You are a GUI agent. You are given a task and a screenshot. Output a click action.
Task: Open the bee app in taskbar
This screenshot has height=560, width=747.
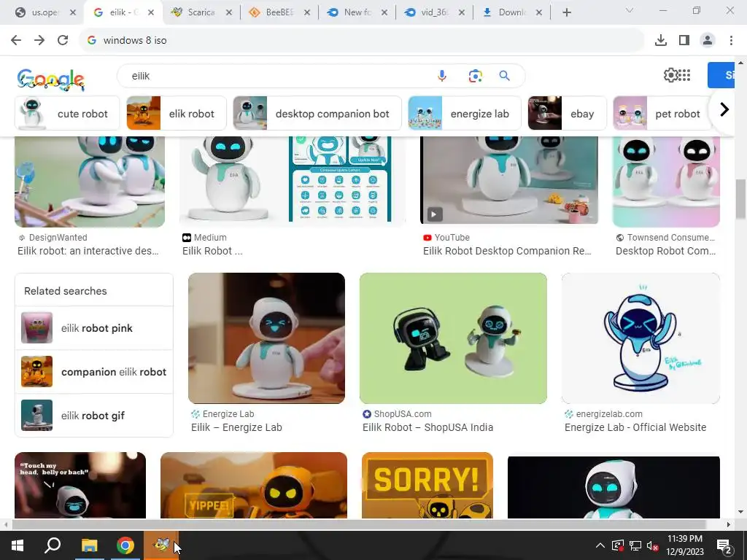tap(161, 545)
